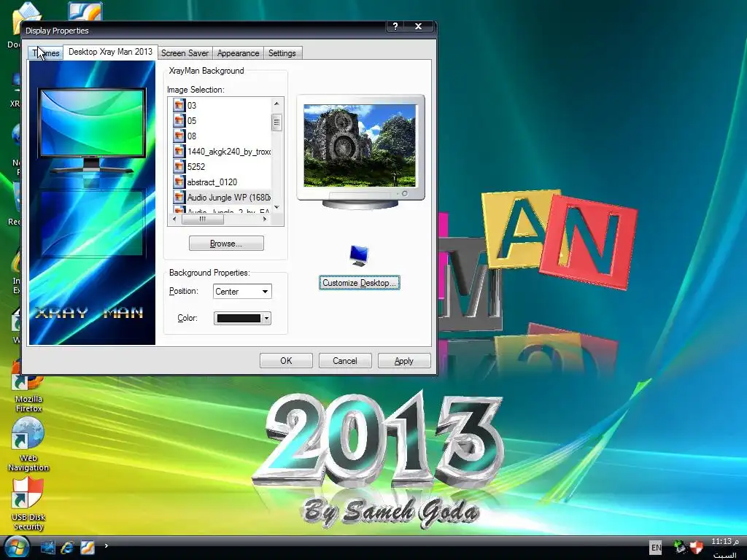The height and width of the screenshot is (560, 747).
Task: Click the image list vertical scrollbar thumb
Action: 276,122
